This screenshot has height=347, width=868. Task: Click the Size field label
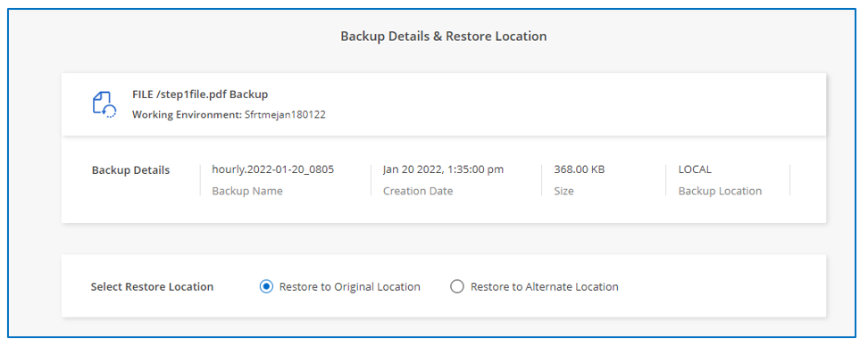click(x=563, y=191)
